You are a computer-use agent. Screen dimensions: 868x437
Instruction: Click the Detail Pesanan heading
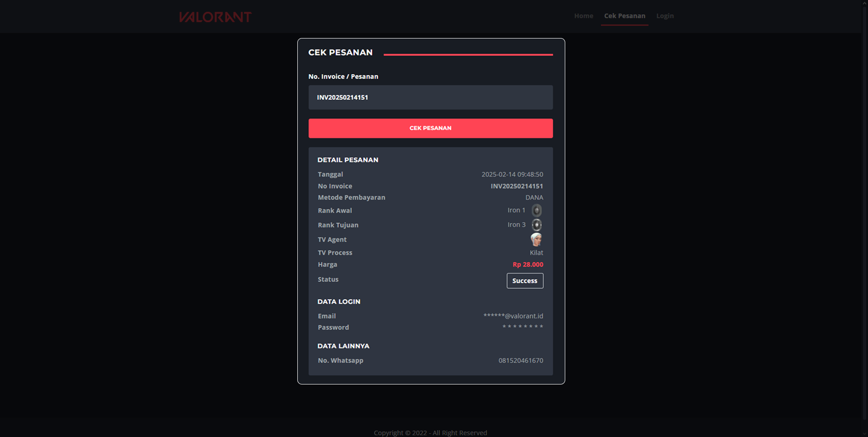348,160
